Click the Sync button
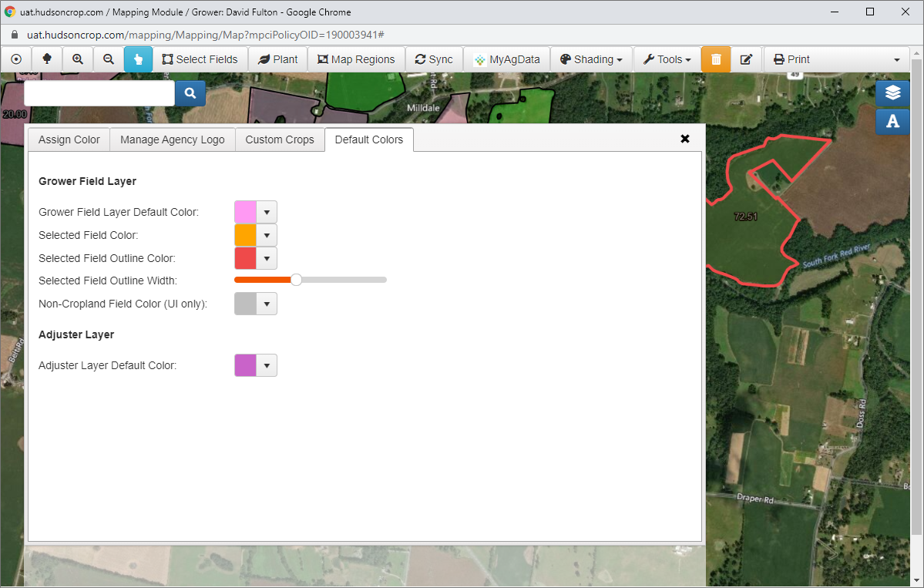The height and width of the screenshot is (588, 924). [x=435, y=59]
